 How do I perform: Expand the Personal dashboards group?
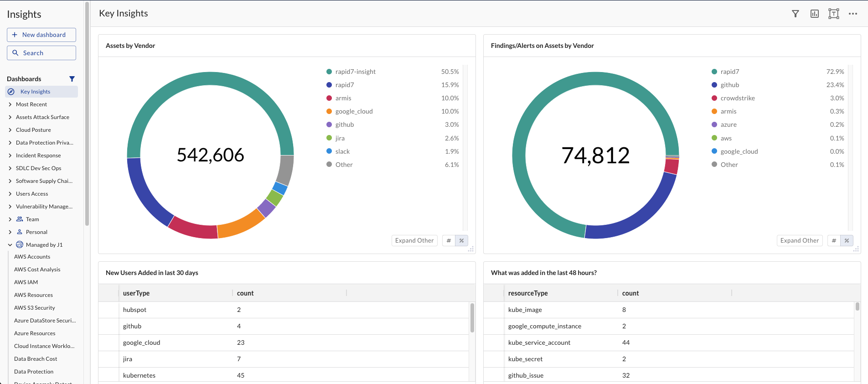point(10,232)
